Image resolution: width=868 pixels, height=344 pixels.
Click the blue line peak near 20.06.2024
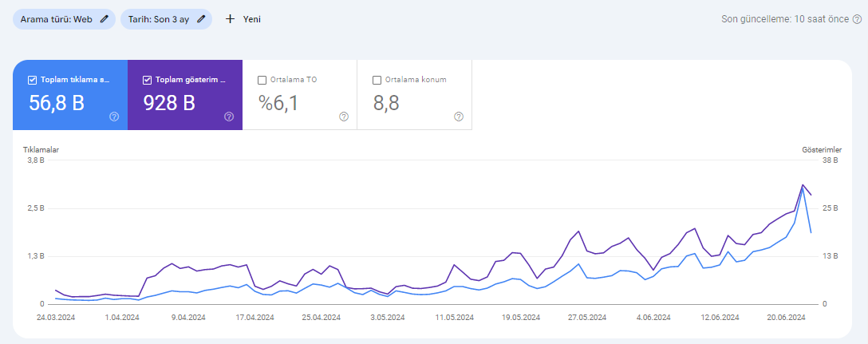[x=803, y=189]
